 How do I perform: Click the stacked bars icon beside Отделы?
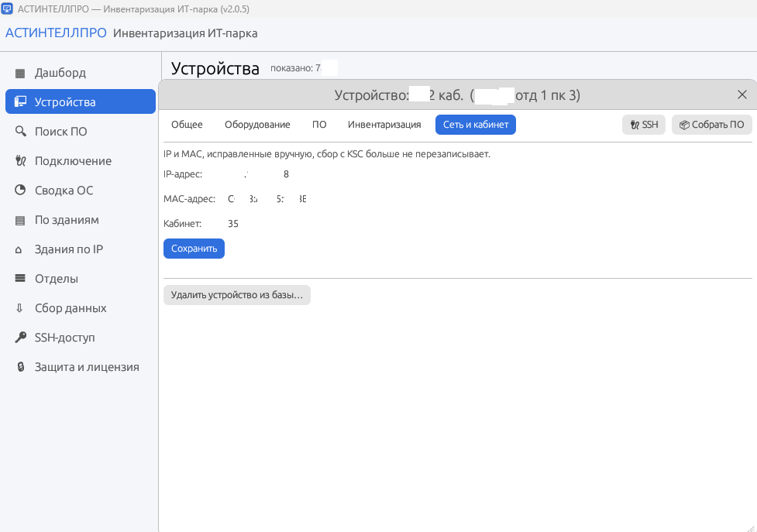click(20, 278)
